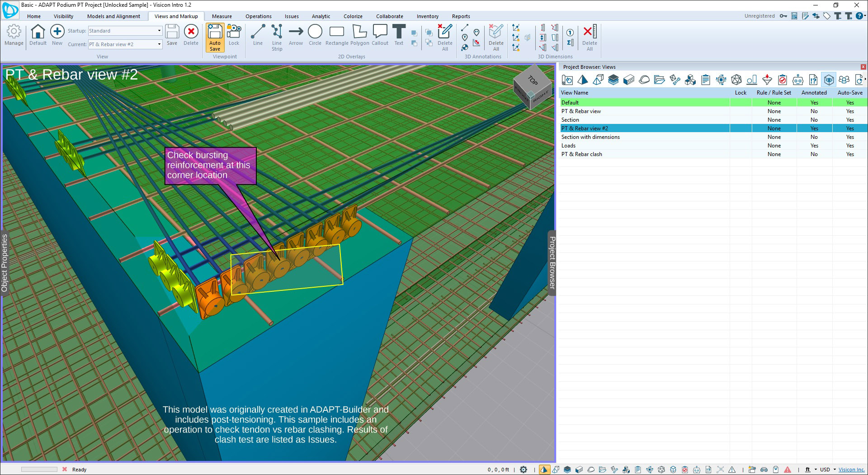The height and width of the screenshot is (475, 868).
Task: Select the Callout overlay tool
Action: click(x=380, y=35)
